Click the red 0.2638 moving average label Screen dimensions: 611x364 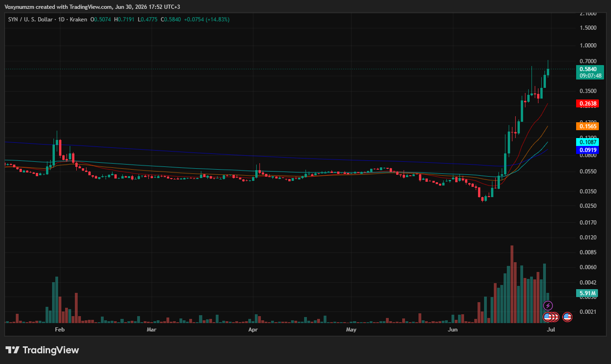tap(587, 104)
